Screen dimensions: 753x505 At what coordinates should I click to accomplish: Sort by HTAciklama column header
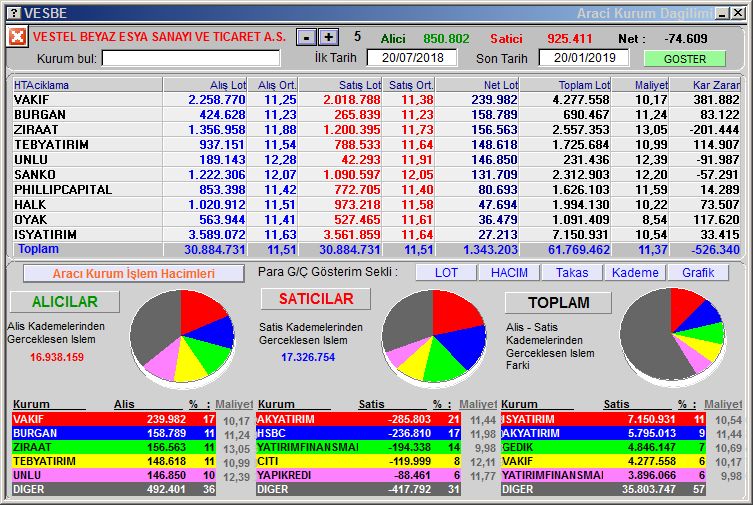(x=87, y=85)
